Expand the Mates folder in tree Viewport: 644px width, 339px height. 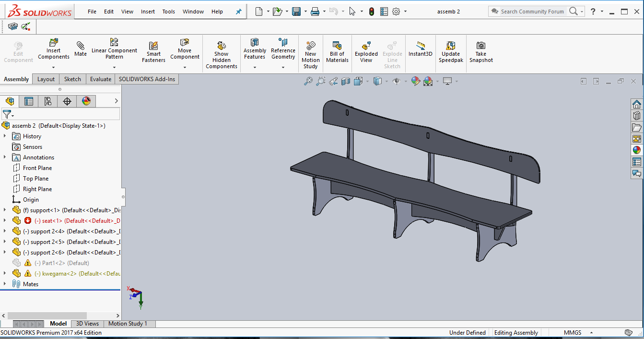5,284
